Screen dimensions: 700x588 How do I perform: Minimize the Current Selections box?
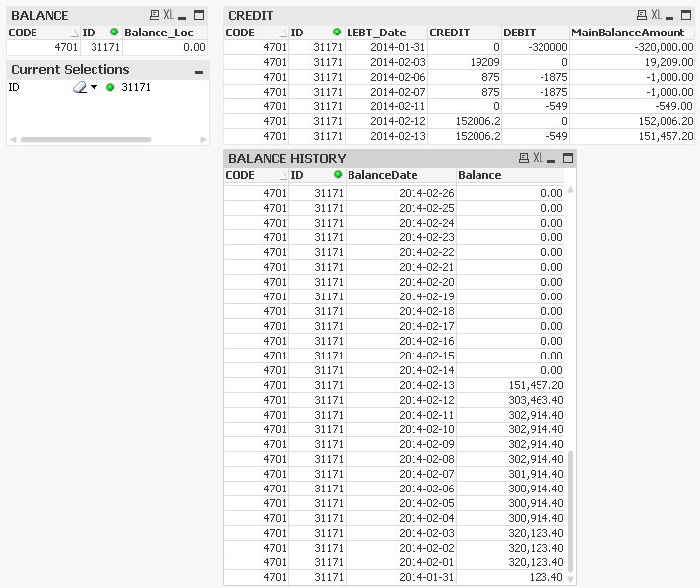pos(199,72)
